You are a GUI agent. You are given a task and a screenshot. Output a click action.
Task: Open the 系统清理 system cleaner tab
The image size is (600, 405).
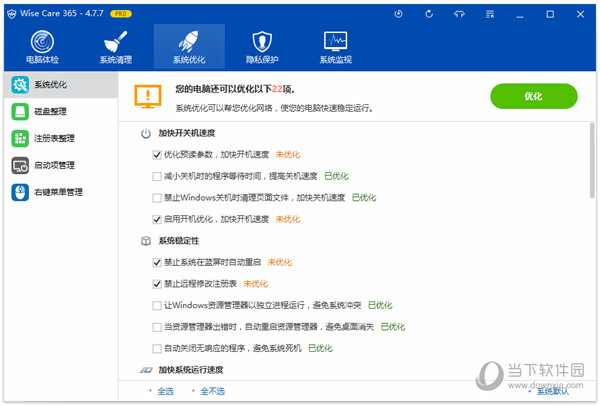116,47
